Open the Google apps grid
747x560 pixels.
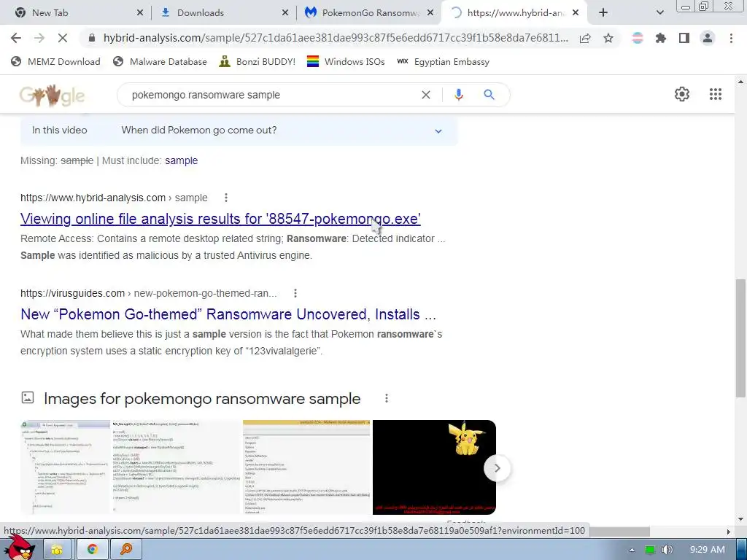(715, 94)
